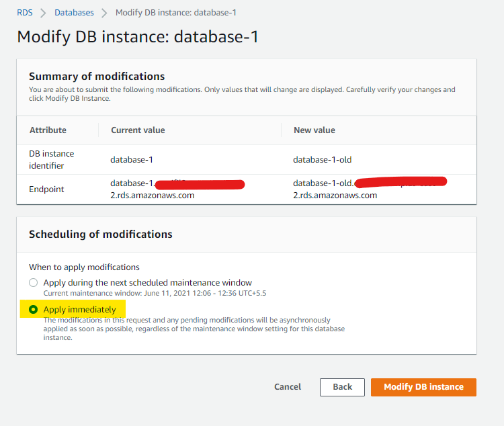Select apply during next maintenance window
The width and height of the screenshot is (504, 426).
coord(34,283)
